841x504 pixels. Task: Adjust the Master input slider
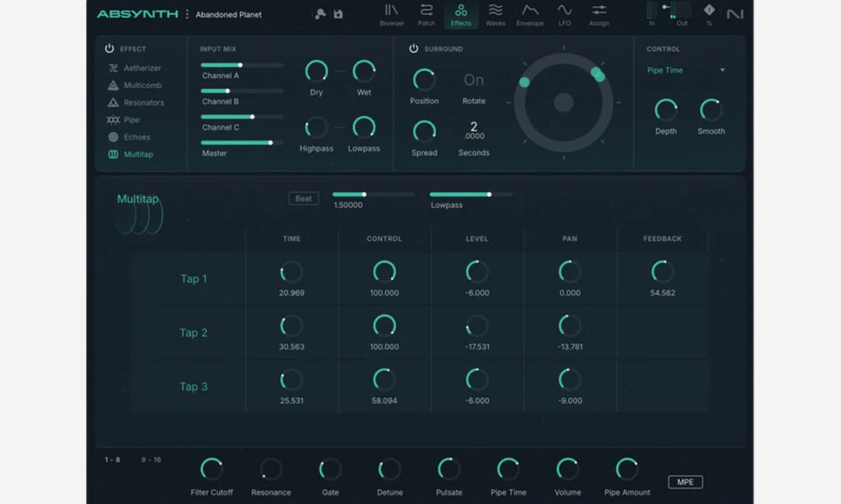242,143
